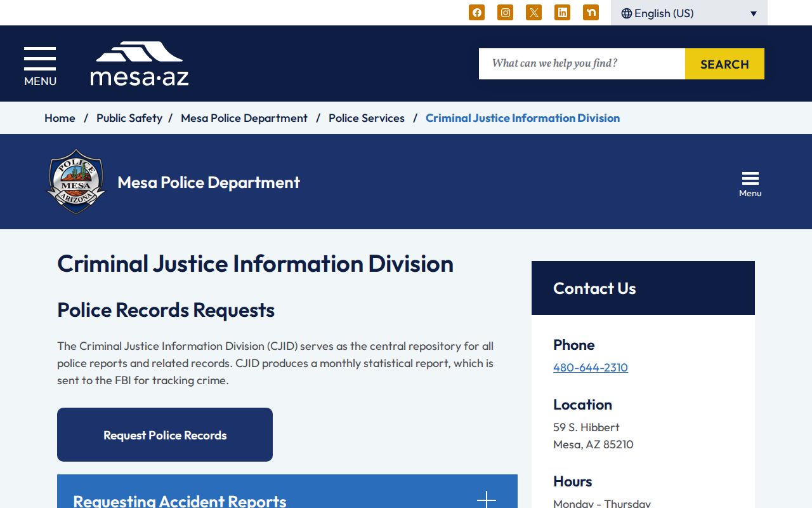Click the "Mesa Police Department" banner title
The width and height of the screenshot is (812, 508).
pos(209,182)
